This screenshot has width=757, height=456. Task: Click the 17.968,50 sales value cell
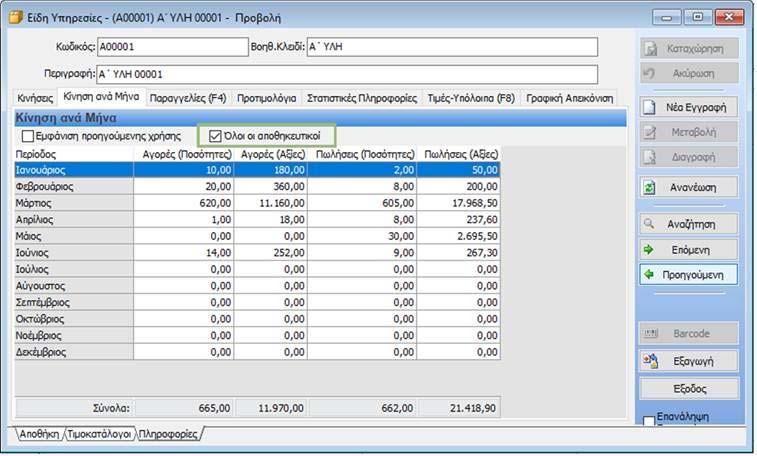tap(459, 203)
